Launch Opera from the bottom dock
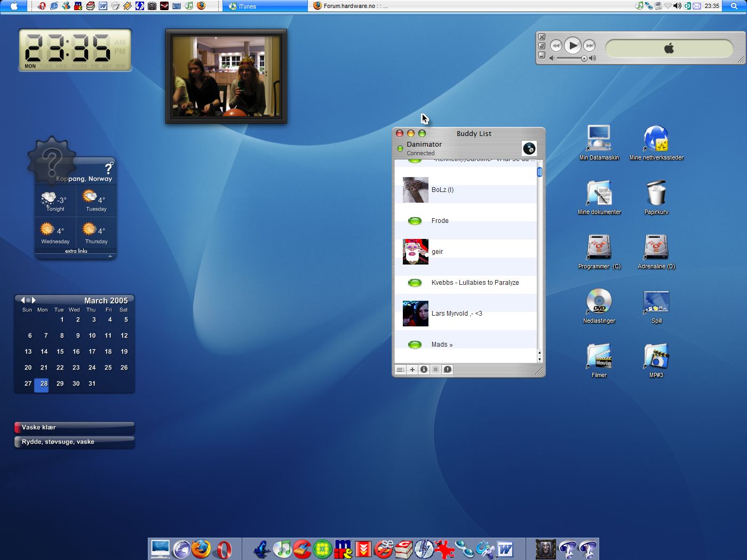The image size is (747, 560). click(224, 549)
